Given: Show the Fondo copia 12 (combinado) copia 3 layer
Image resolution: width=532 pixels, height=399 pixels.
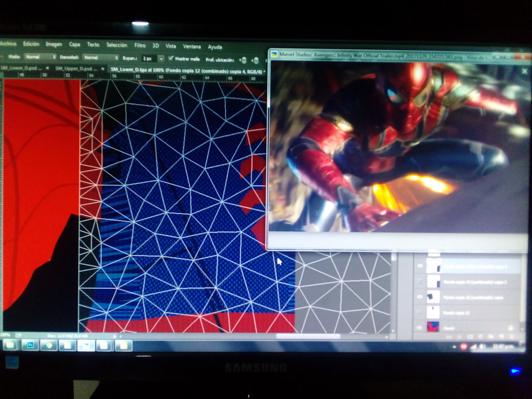Looking at the screenshot, I should click(x=420, y=281).
